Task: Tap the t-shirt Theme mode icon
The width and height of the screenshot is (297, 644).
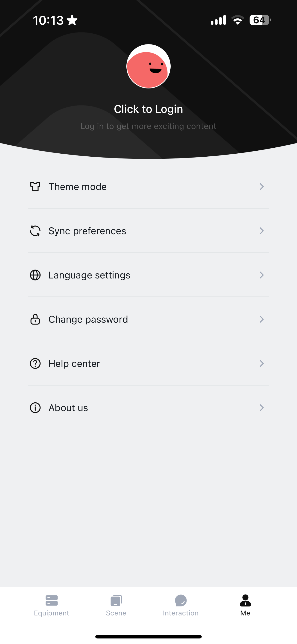Action: (x=35, y=187)
